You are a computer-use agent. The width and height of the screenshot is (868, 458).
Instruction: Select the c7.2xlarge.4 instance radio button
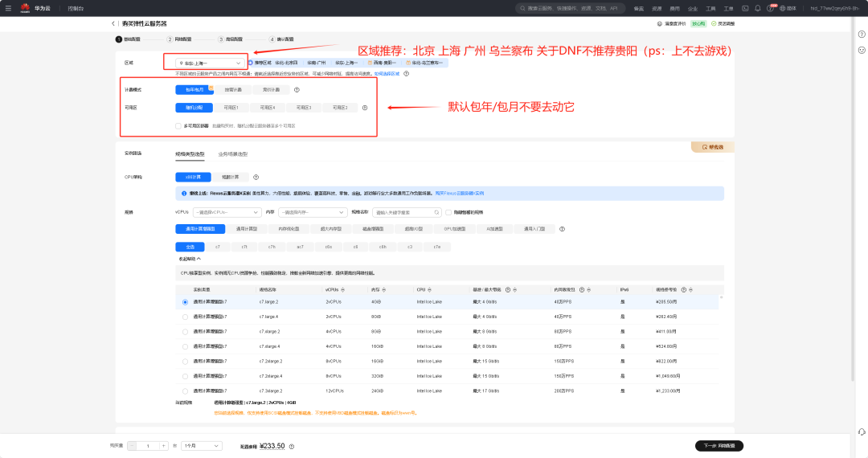coord(185,376)
